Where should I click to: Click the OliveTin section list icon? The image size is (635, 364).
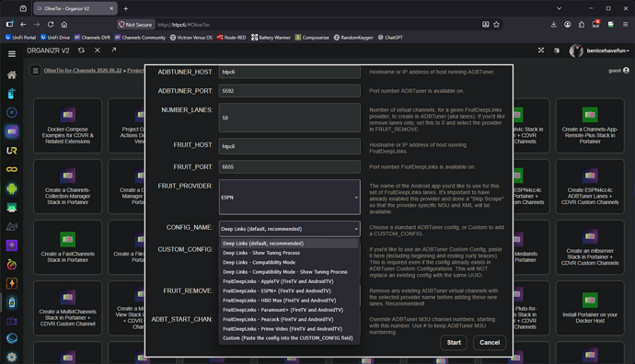pos(35,71)
